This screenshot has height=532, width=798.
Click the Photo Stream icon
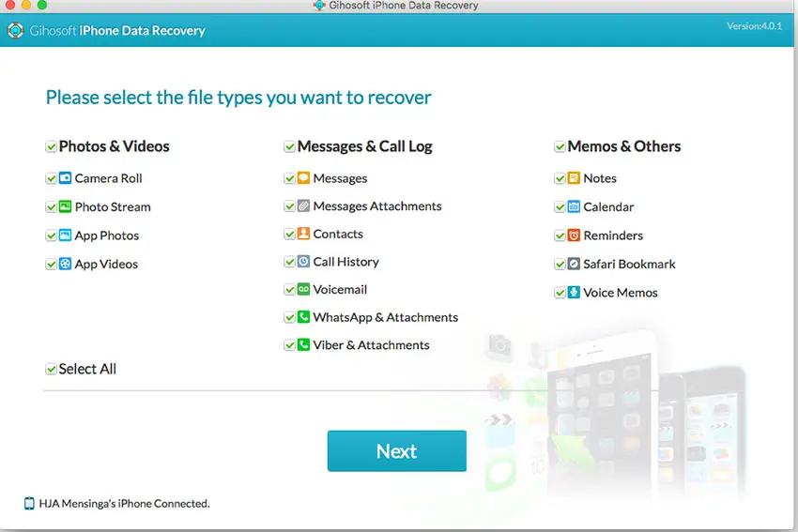coord(65,206)
